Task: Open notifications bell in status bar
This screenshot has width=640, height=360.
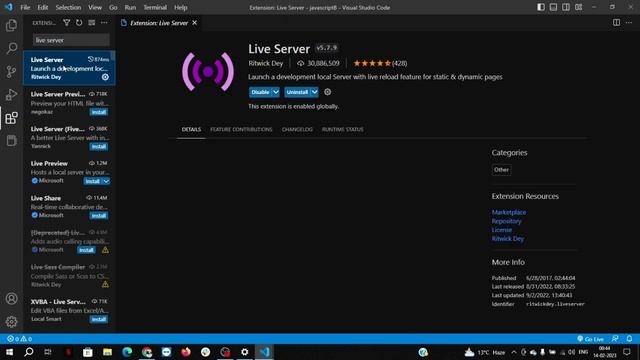Action: pyautogui.click(x=629, y=339)
